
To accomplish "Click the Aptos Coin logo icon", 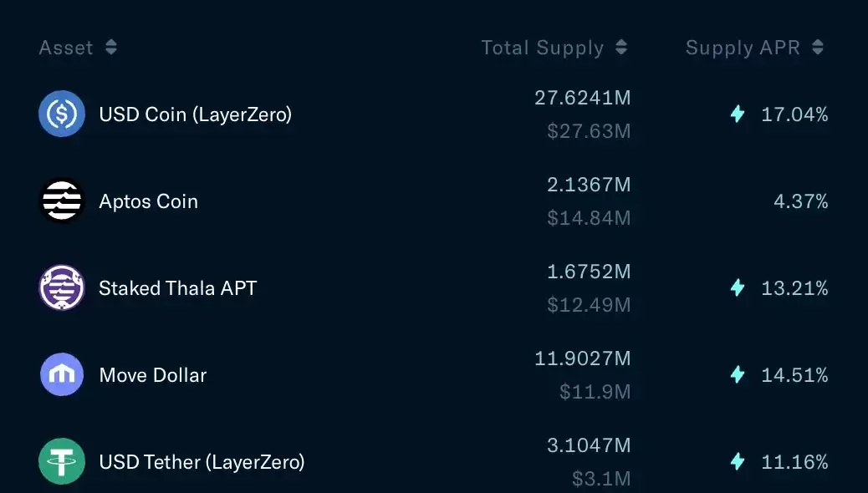I will coord(62,201).
